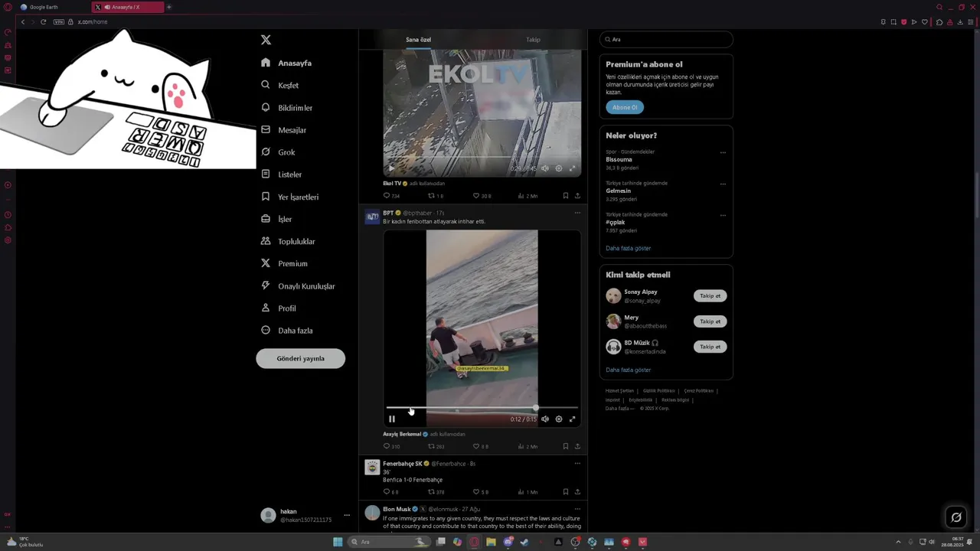The width and height of the screenshot is (980, 551).
Task: Switch to the Sana özel tab
Action: coord(418,40)
